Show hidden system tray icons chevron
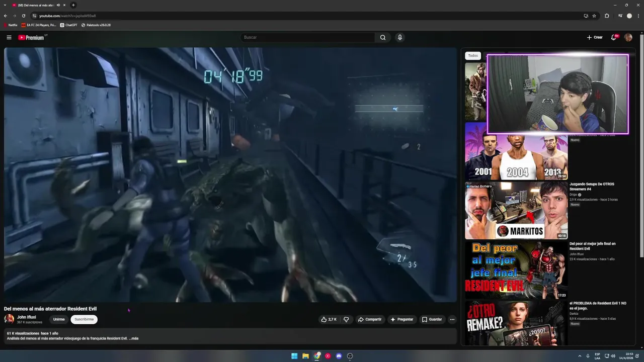Screen dimensions: 644x362 580,356
